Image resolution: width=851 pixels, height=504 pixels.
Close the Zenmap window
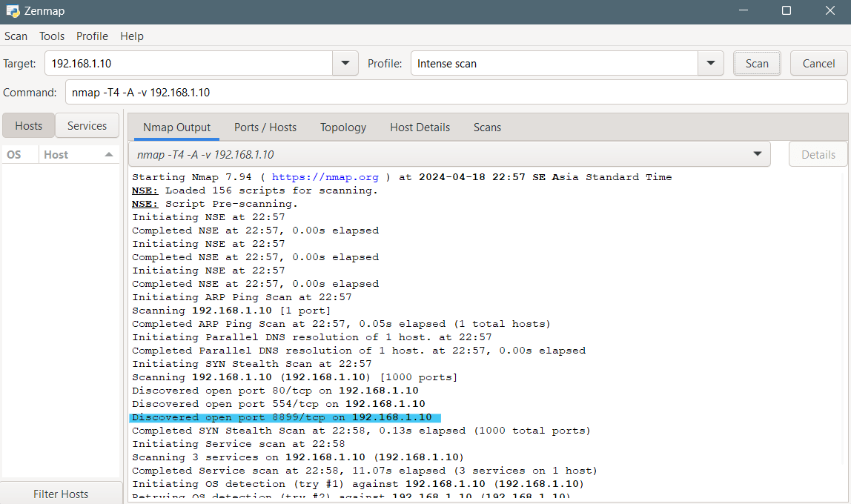[x=830, y=11]
